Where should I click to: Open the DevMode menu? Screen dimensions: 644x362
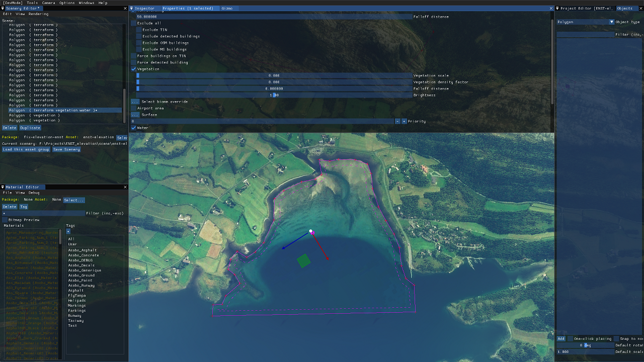tap(13, 3)
